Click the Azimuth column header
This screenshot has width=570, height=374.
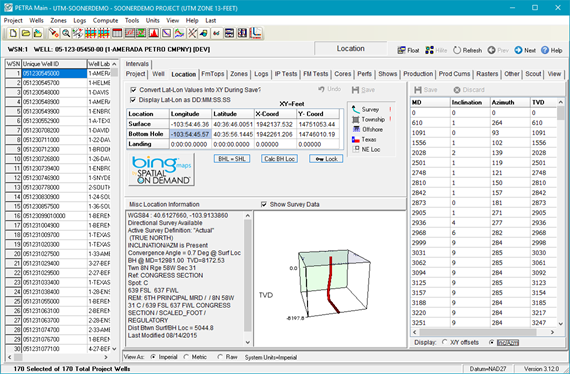click(x=510, y=102)
